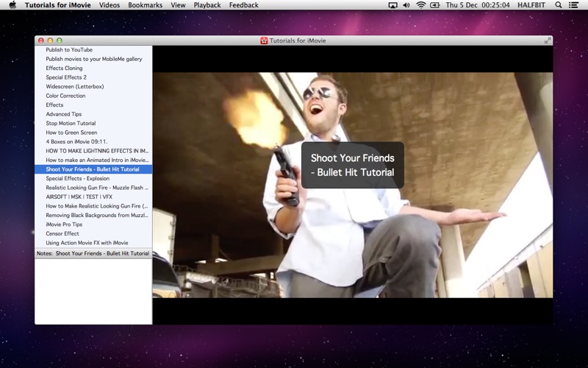Select 'HOW TO MAKE LIGHTNING EFFECTS' tutorial
Screen dimensions: 588x368
coord(93,151)
